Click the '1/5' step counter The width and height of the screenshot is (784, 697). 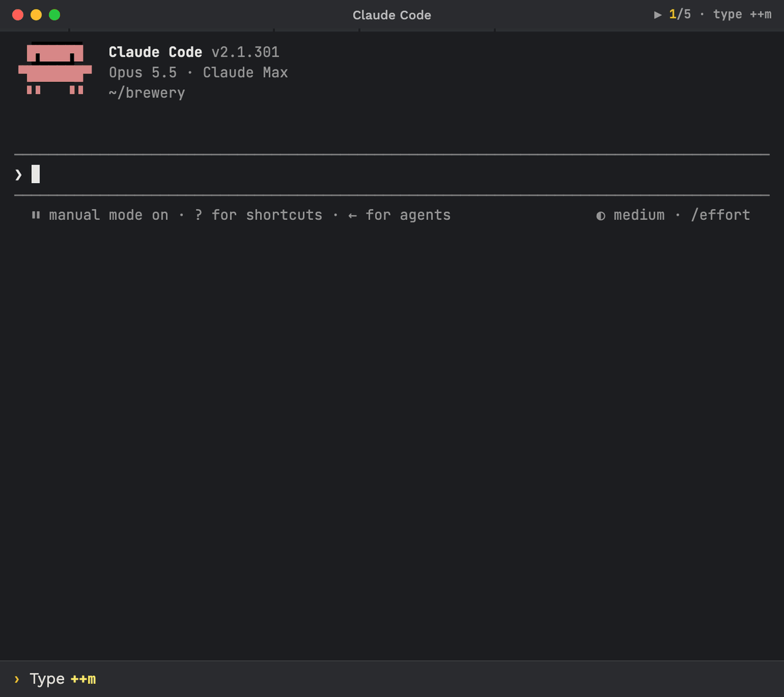[x=680, y=14]
